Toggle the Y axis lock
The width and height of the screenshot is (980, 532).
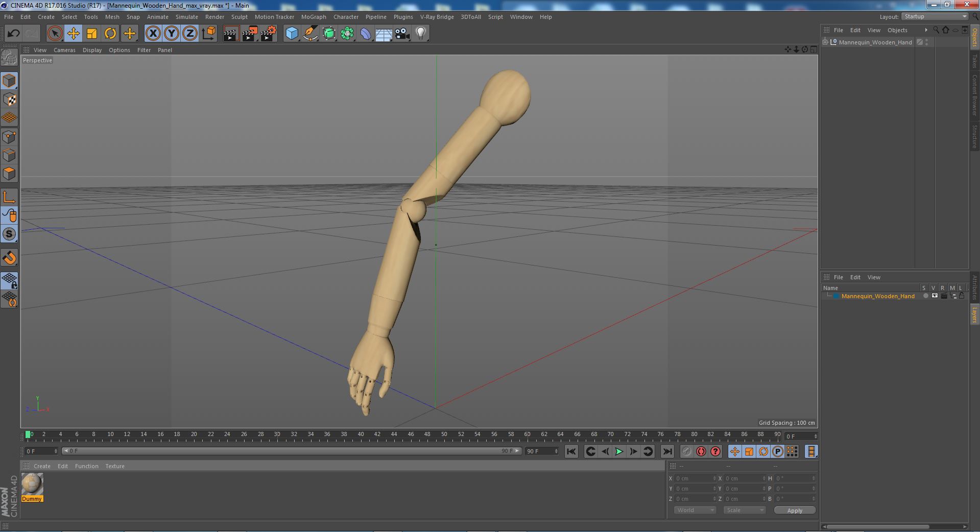172,34
